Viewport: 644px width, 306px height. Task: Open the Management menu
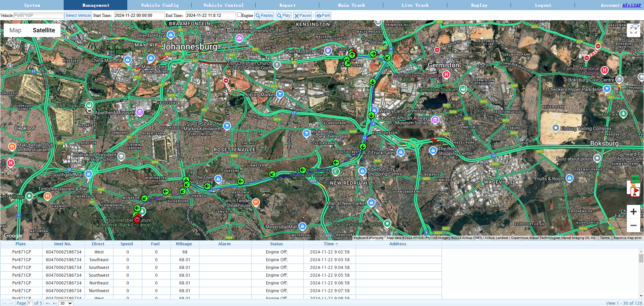pos(96,5)
